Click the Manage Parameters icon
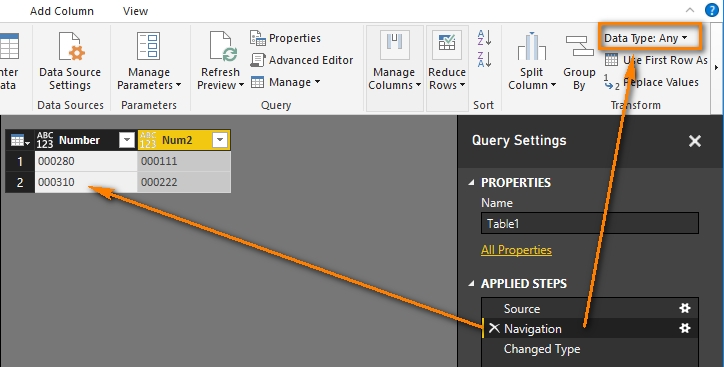Viewport: 724px width, 367px height. pyautogui.click(x=149, y=46)
